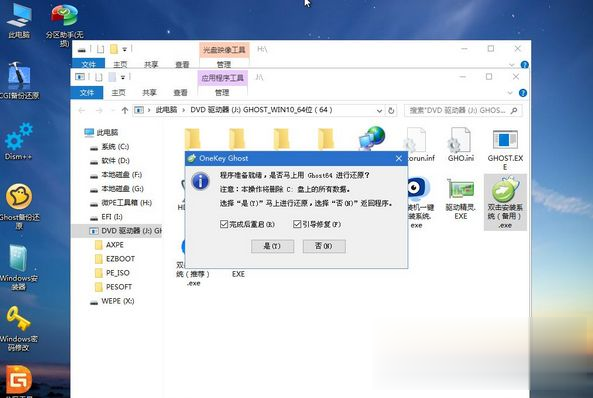Switch to 查看 tab in J:\ window
The width and height of the screenshot is (593, 398).
(180, 93)
